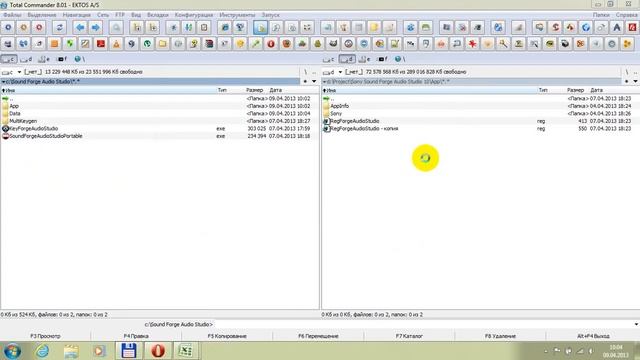Go forward with the blue right arrow
This screenshot has width=640, height=360.
[x=96, y=28]
